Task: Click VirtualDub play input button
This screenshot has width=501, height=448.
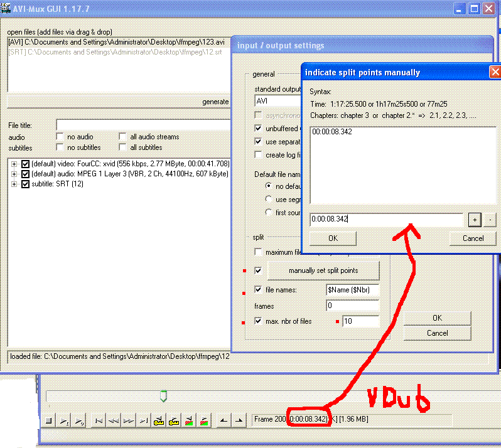Action: (64, 421)
